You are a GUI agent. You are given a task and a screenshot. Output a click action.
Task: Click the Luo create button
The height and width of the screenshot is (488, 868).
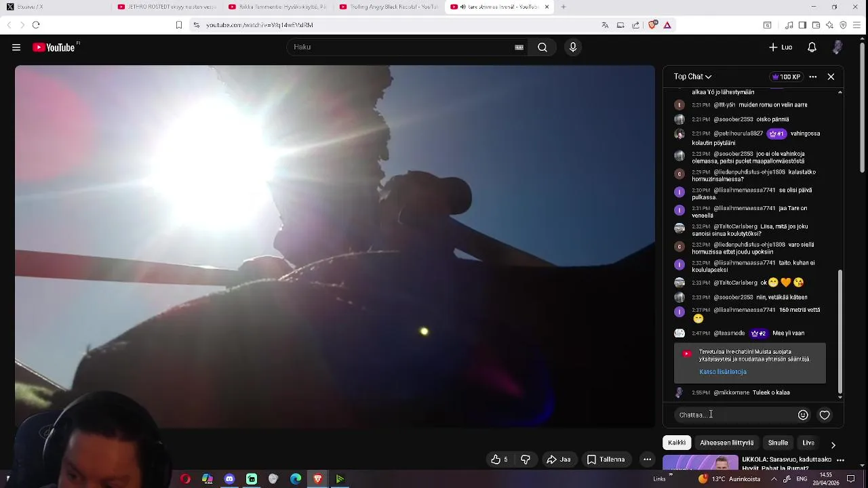click(x=781, y=47)
